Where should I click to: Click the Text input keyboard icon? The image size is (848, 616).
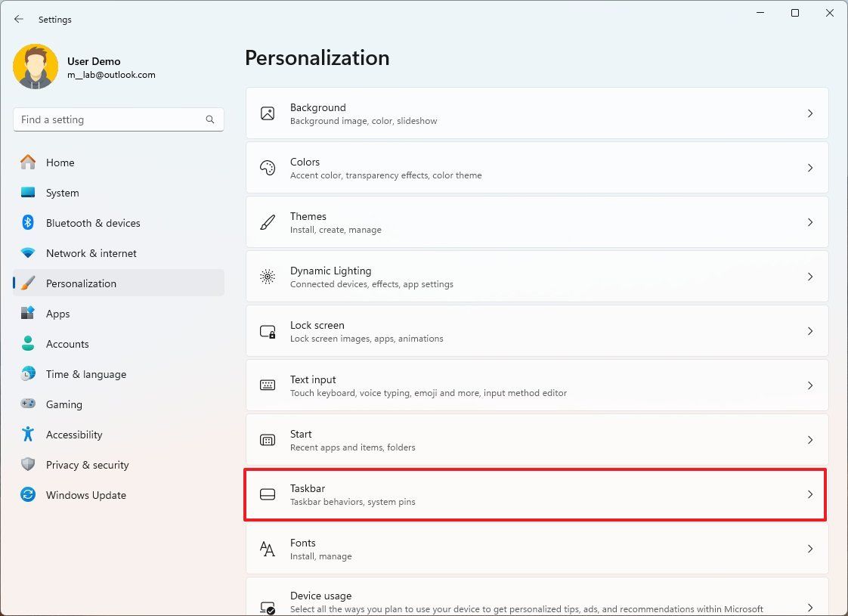point(268,385)
